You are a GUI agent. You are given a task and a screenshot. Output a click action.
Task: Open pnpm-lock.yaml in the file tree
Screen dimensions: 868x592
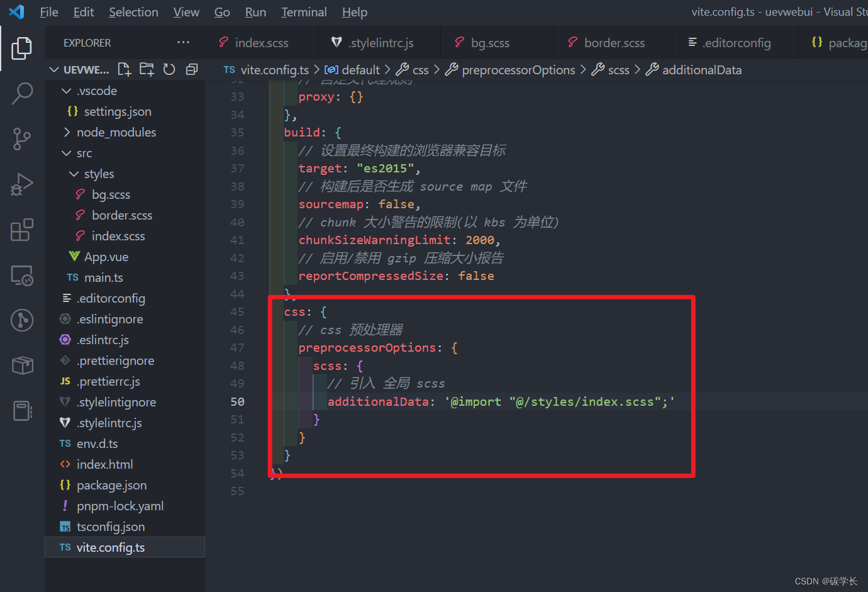(x=125, y=506)
